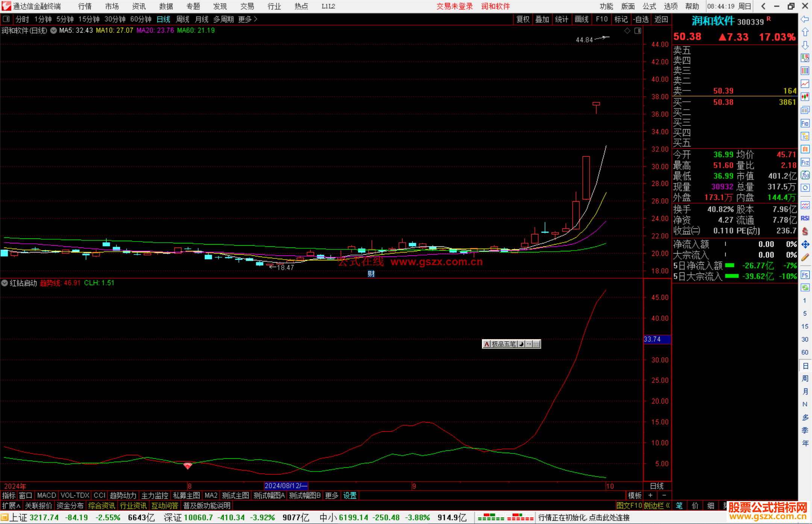Click the wavy indicator lines sidebar icon

(805, 205)
